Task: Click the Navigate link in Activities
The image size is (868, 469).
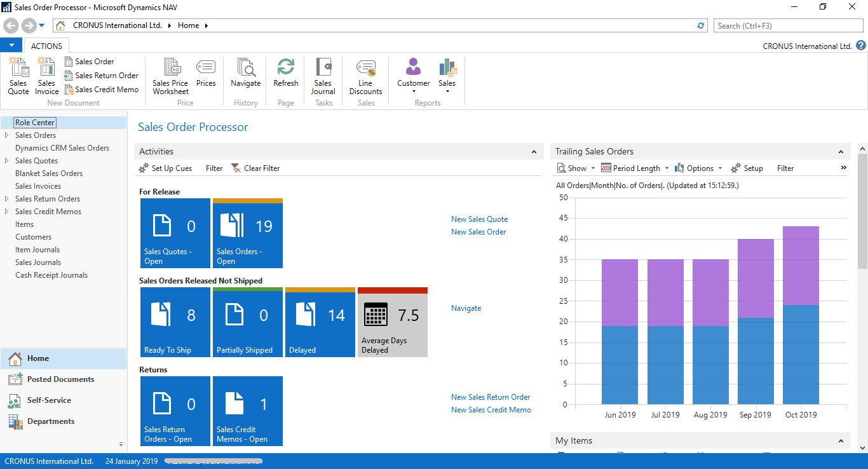Action: (466, 308)
